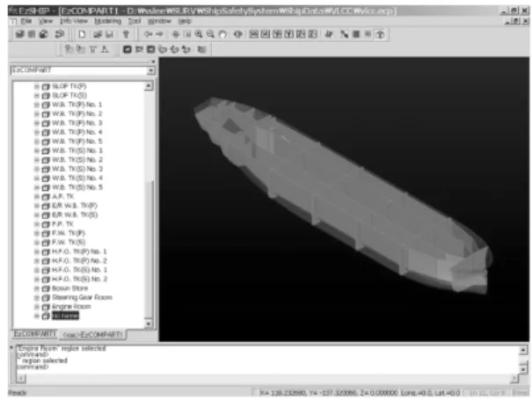Open the View menu
Image resolution: width=532 pixels, height=401 pixels.
tap(46, 21)
